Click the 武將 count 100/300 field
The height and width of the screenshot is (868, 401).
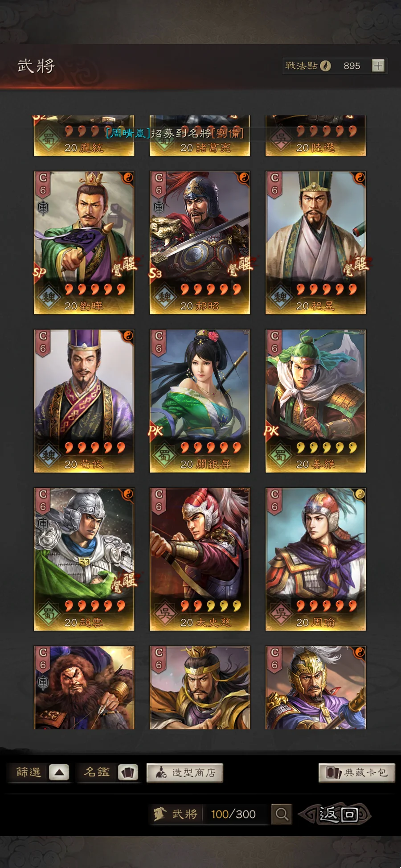pos(233,814)
